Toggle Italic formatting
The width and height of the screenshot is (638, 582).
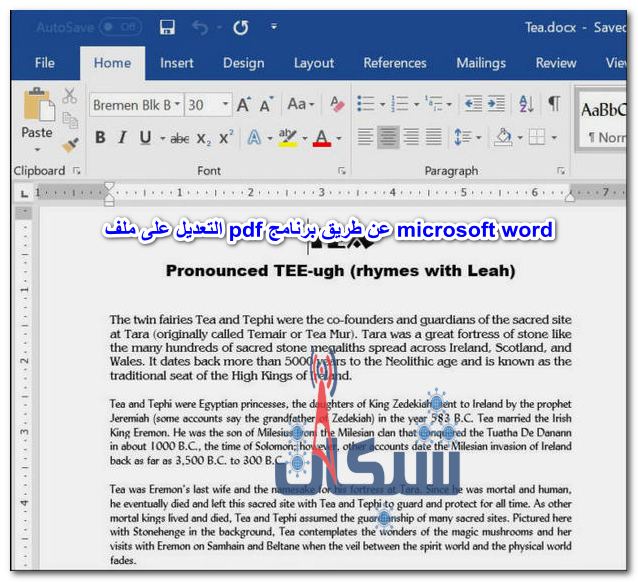[x=123, y=138]
